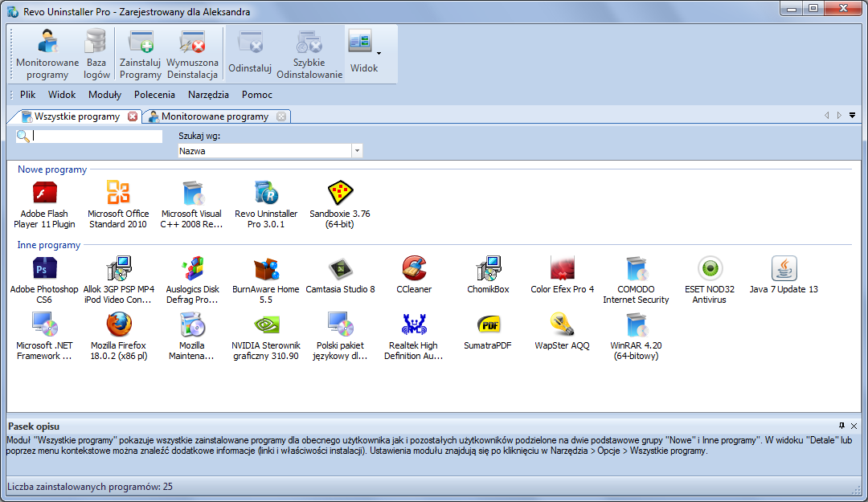Image resolution: width=868 pixels, height=502 pixels.
Task: Select COMODO Internet Security
Action: click(636, 280)
